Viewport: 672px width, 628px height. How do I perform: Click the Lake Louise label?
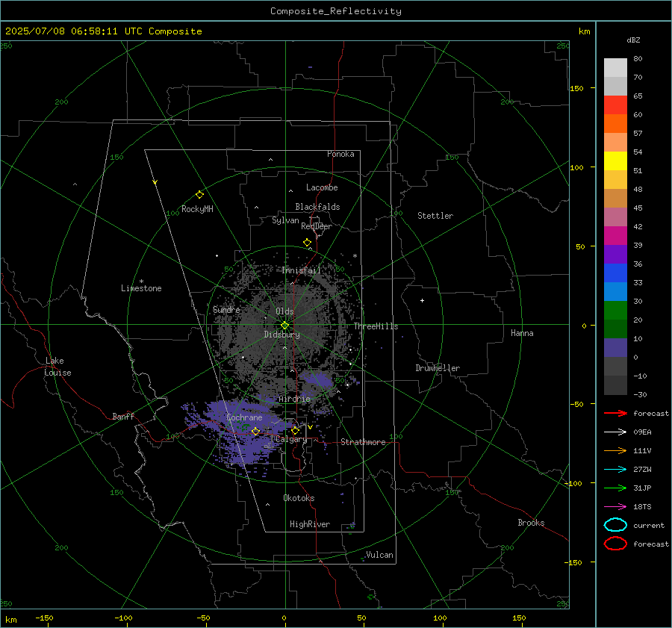(x=57, y=367)
